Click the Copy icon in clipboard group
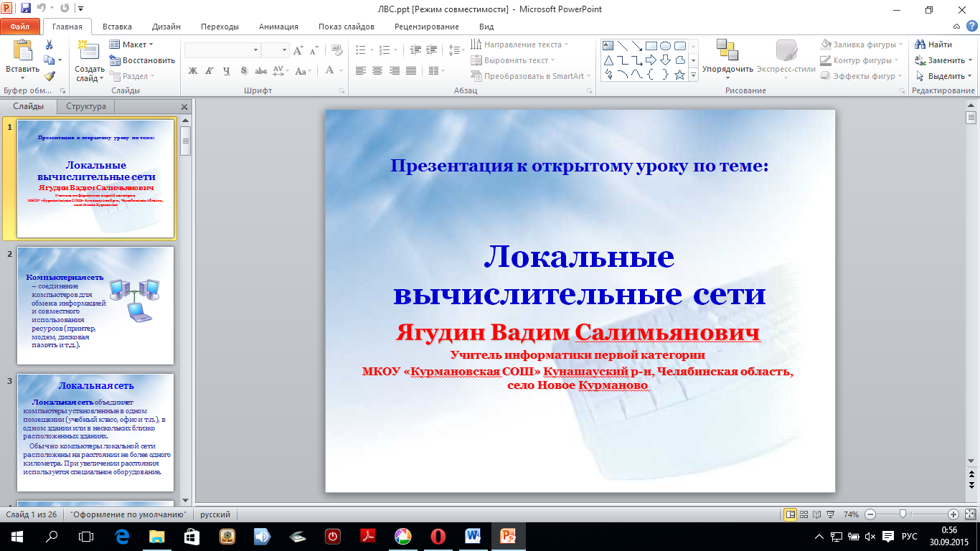 pos(49,60)
